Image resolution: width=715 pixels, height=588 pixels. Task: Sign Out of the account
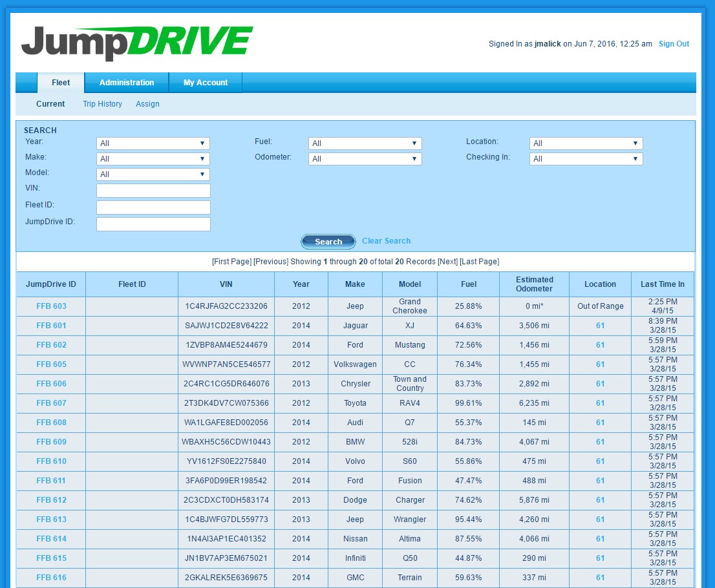[674, 44]
